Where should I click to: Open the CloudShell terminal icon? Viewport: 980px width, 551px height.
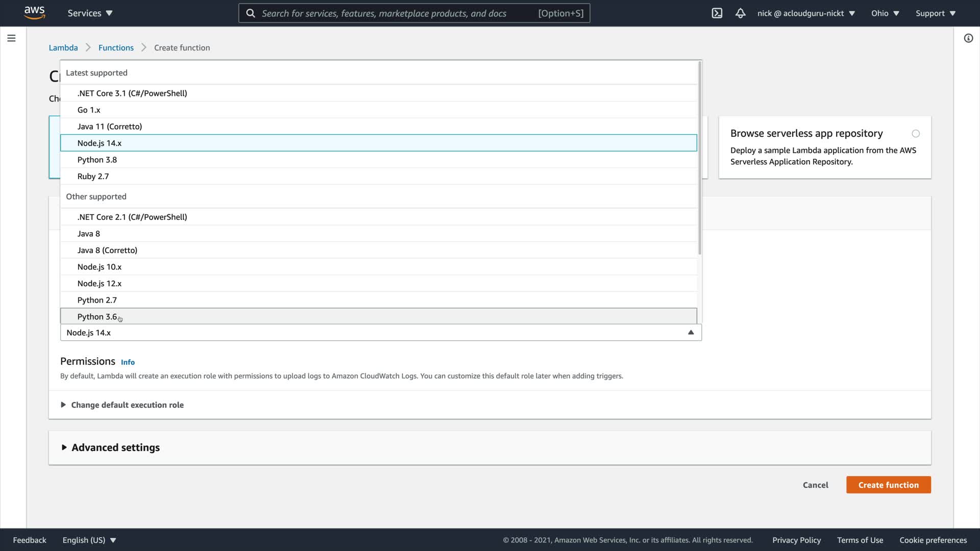[x=717, y=13]
